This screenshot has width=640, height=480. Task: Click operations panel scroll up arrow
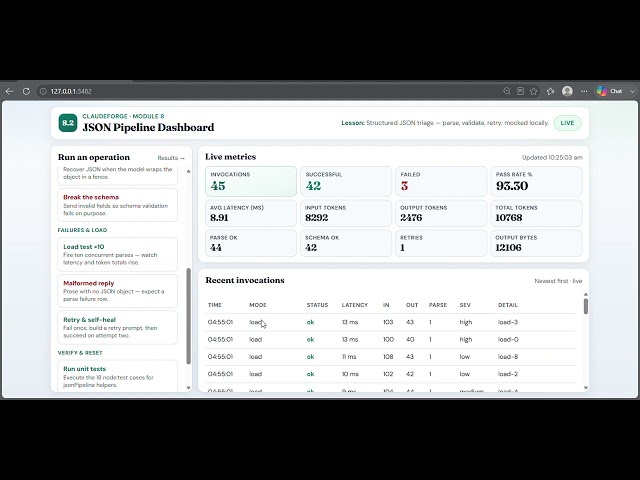click(x=189, y=171)
